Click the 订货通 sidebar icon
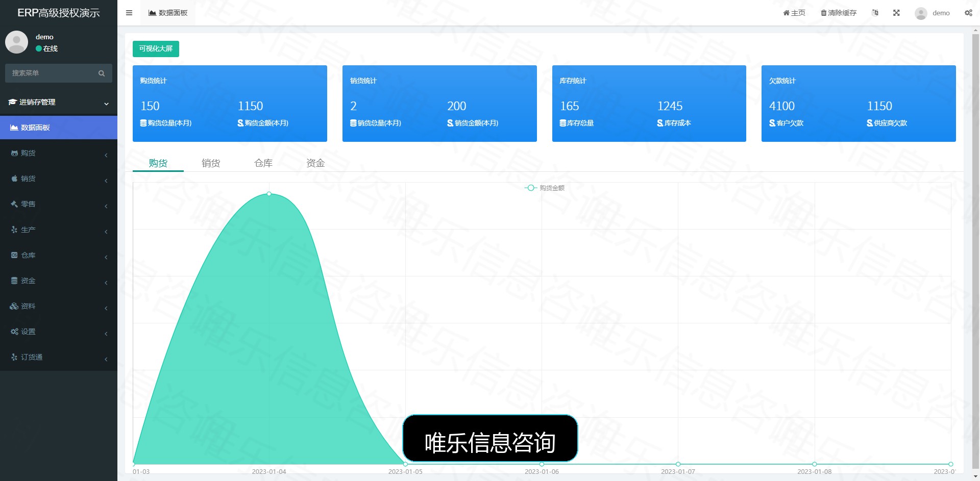This screenshot has width=980, height=481. pyautogui.click(x=14, y=357)
